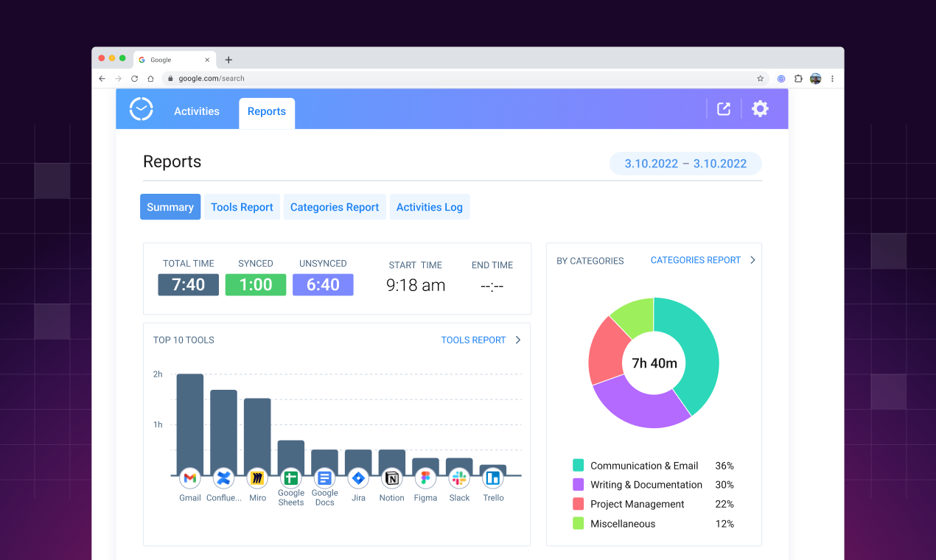
Task: Open TOOLS REPORT link
Action: click(x=473, y=340)
